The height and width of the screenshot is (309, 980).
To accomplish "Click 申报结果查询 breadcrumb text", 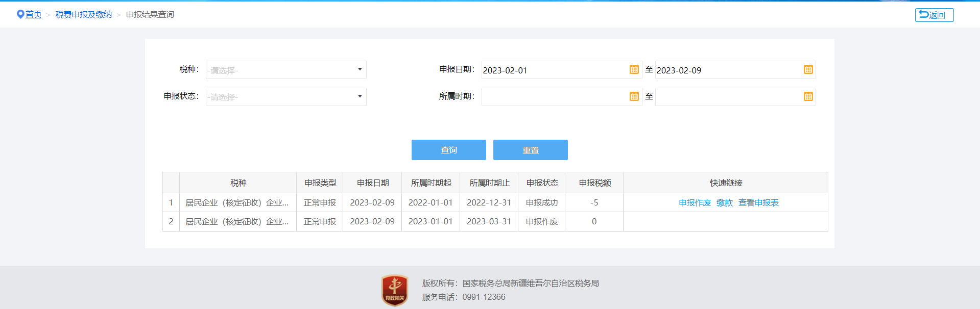I will pos(150,15).
